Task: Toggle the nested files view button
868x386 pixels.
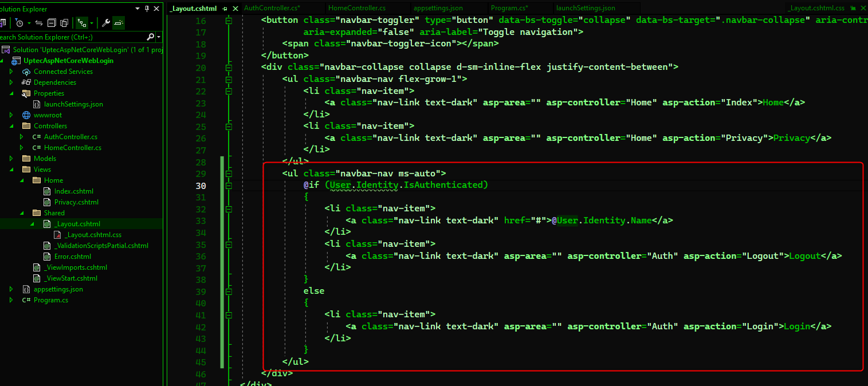Action: (x=82, y=23)
